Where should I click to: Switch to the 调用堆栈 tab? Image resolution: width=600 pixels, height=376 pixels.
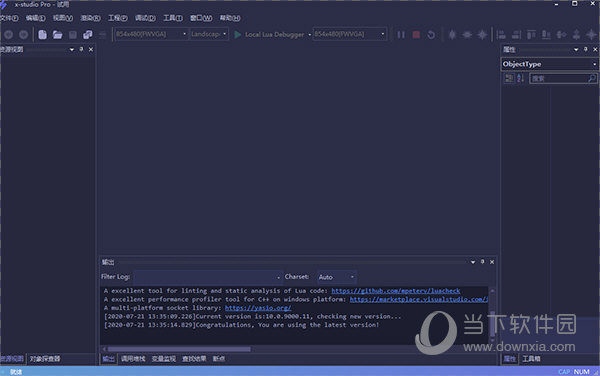133,359
